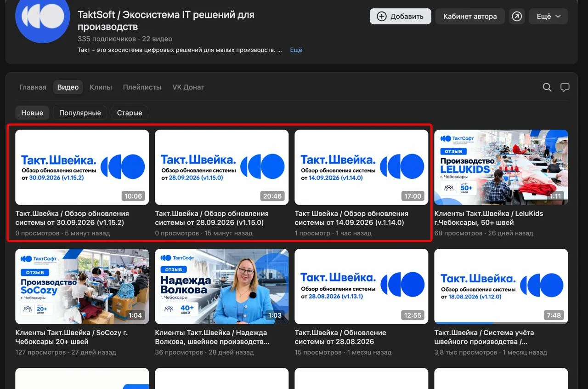Sort videos by Новые
The width and height of the screenshot is (588, 389).
pyautogui.click(x=32, y=113)
